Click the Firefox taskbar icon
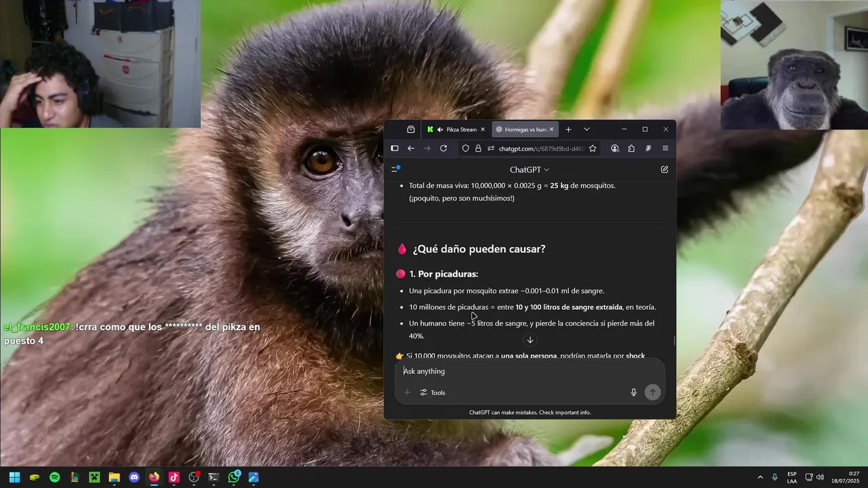868x488 pixels. (154, 477)
